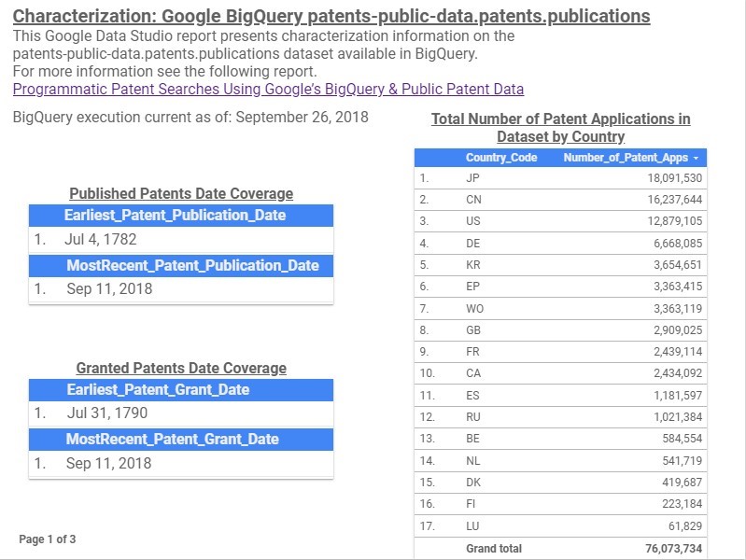
Task: Select the value 3,654,651
Action: [x=678, y=264]
